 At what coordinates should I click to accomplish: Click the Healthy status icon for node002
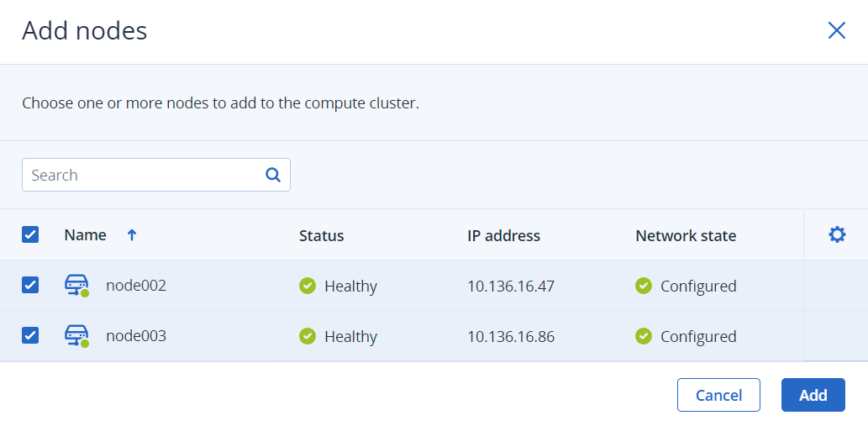coord(308,286)
